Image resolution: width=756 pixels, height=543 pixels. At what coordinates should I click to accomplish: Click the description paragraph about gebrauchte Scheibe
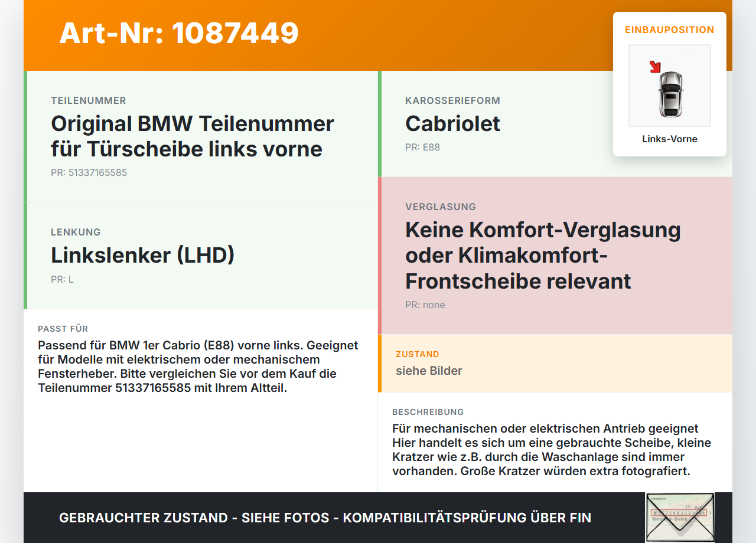(552, 450)
